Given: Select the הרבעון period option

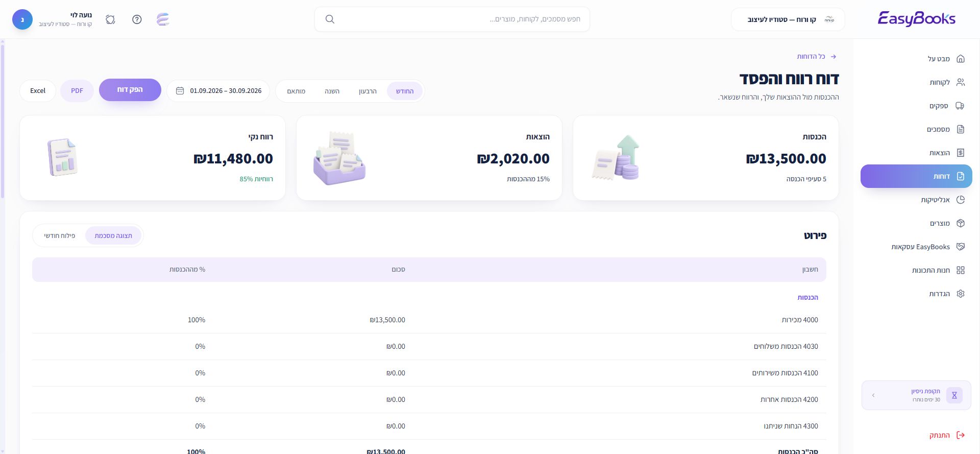Looking at the screenshot, I should pyautogui.click(x=367, y=91).
